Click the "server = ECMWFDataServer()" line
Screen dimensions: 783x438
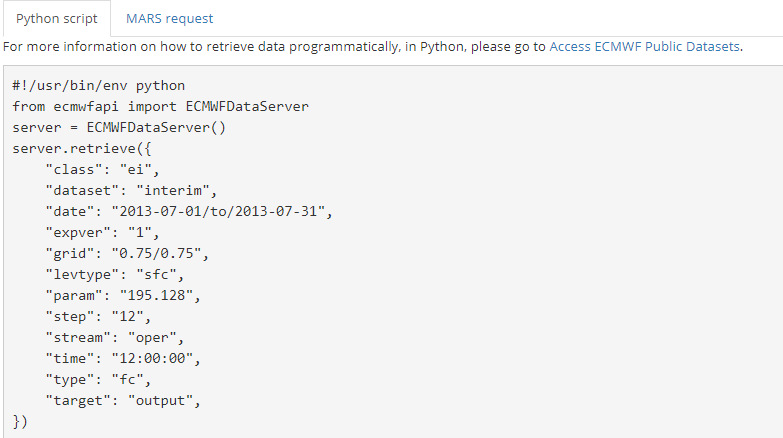[119, 127]
